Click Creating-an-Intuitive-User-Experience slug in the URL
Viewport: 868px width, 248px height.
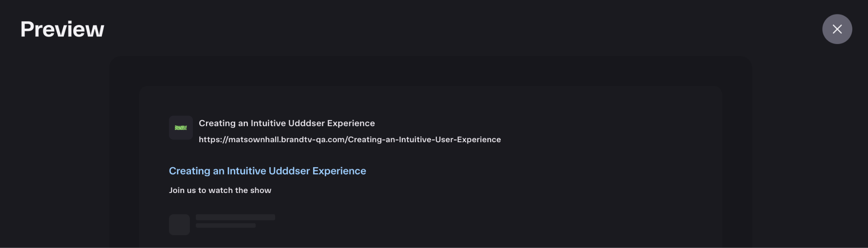click(x=424, y=140)
